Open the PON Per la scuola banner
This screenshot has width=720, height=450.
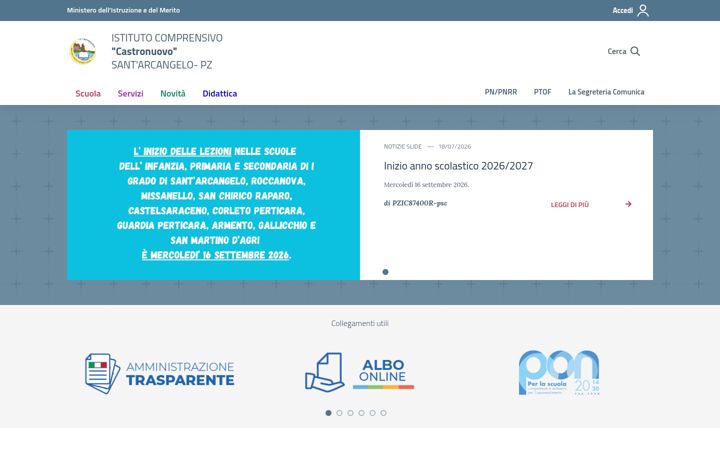pos(559,372)
